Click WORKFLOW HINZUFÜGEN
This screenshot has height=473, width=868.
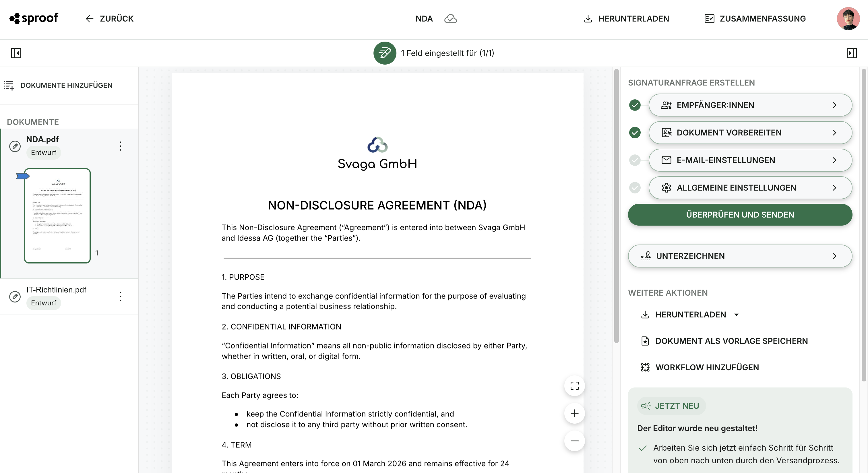click(x=700, y=367)
